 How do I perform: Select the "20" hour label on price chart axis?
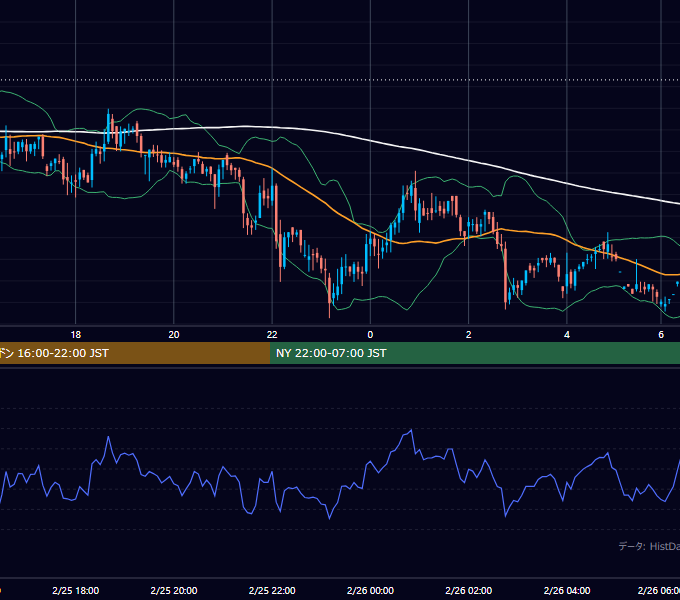[x=174, y=335]
